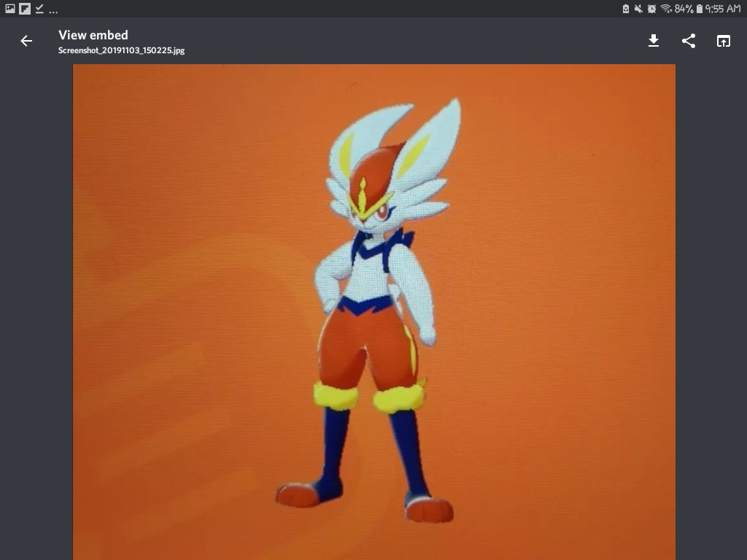Tap the embedded character image
The height and width of the screenshot is (560, 747).
tap(373, 314)
